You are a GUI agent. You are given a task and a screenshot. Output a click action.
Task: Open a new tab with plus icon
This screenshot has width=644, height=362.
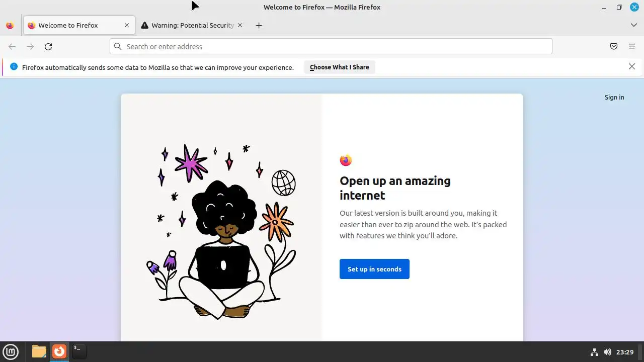click(259, 25)
